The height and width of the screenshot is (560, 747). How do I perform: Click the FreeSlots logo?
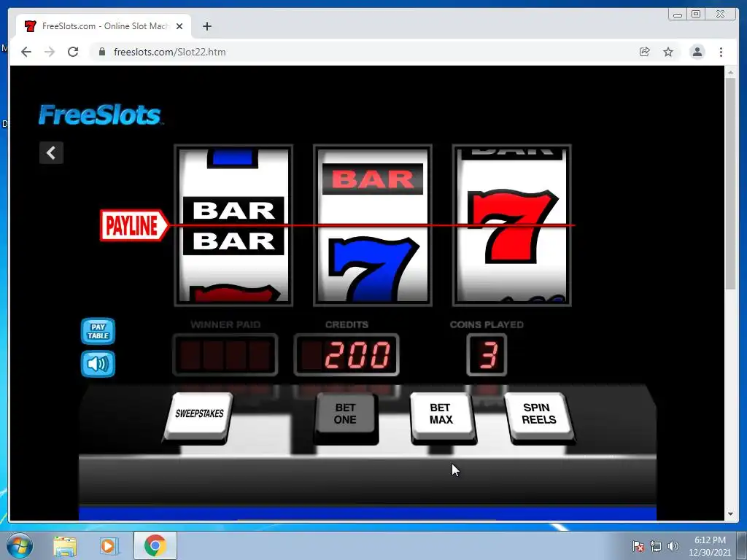point(99,114)
